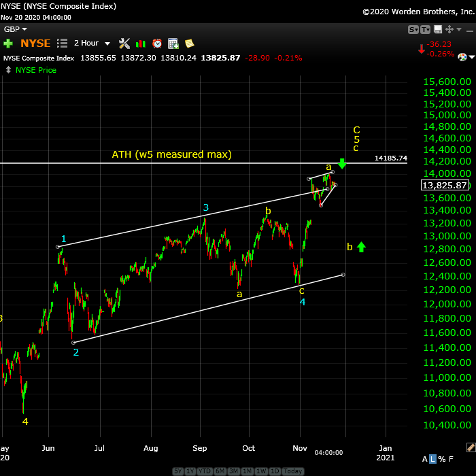This screenshot has height=476, width=476.
Task: Open chart settings via wrench and screwdriver icon
Action: tap(124, 44)
